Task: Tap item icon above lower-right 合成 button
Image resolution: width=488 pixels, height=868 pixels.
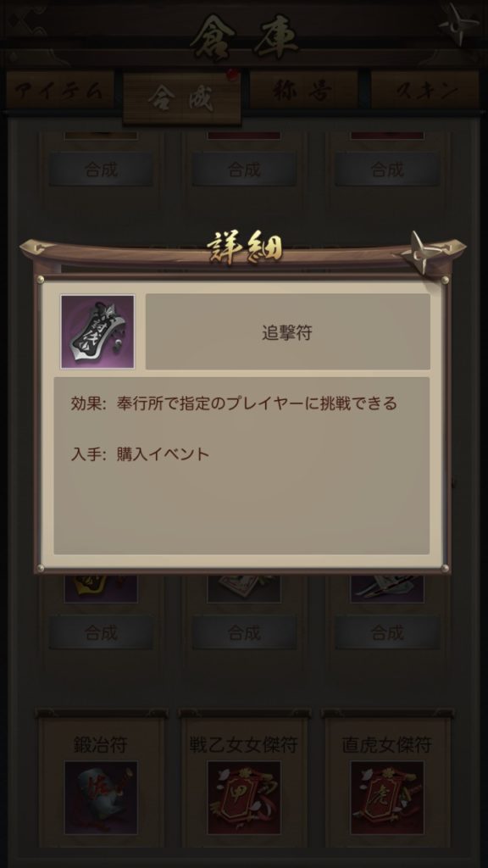Action: pyautogui.click(x=387, y=589)
